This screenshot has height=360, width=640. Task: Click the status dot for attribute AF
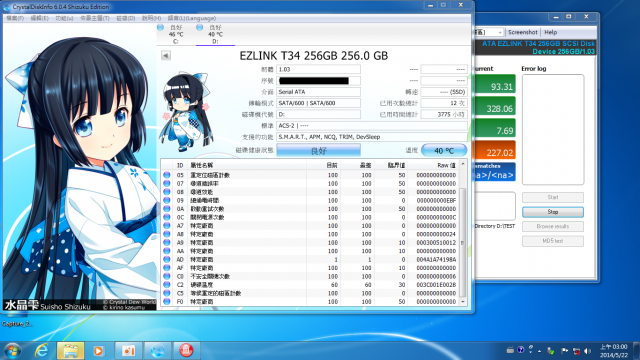[167, 268]
